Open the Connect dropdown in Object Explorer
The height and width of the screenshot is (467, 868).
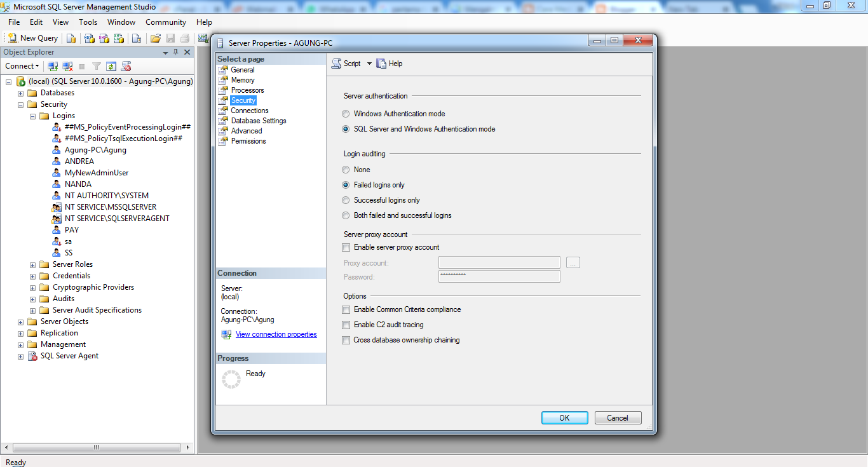(x=22, y=66)
